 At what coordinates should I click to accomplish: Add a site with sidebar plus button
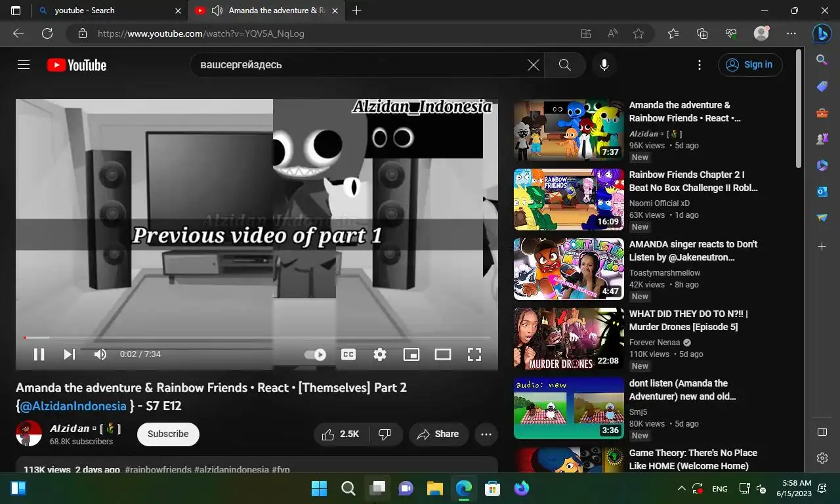(x=822, y=246)
